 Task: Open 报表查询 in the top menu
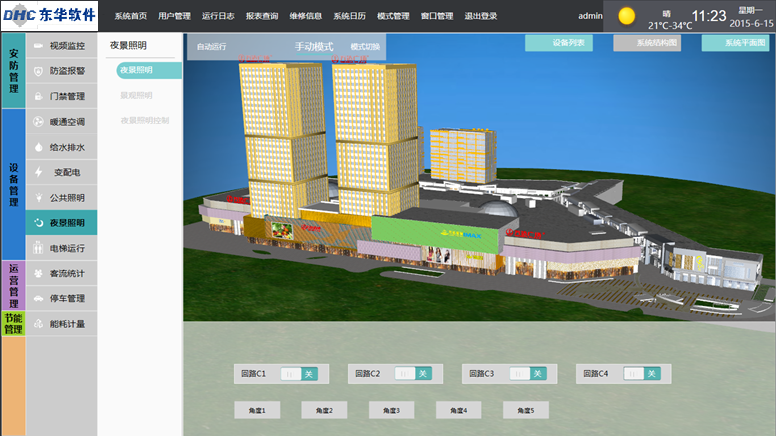click(x=261, y=16)
